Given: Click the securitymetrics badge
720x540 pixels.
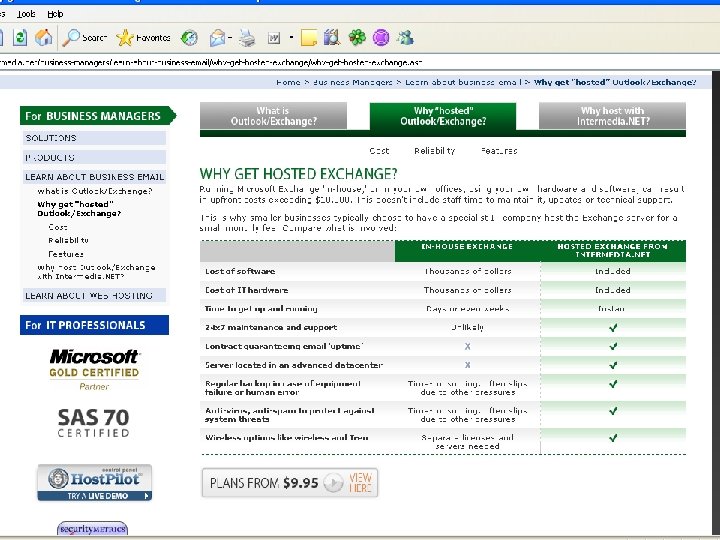Looking at the screenshot, I should tap(92, 529).
